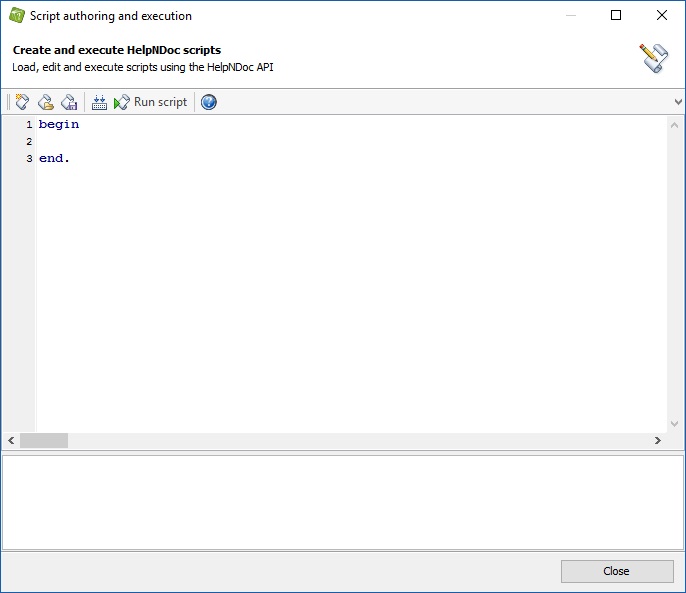This screenshot has height=593, width=686.
Task: Maximize the Script authoring window
Action: [x=616, y=15]
